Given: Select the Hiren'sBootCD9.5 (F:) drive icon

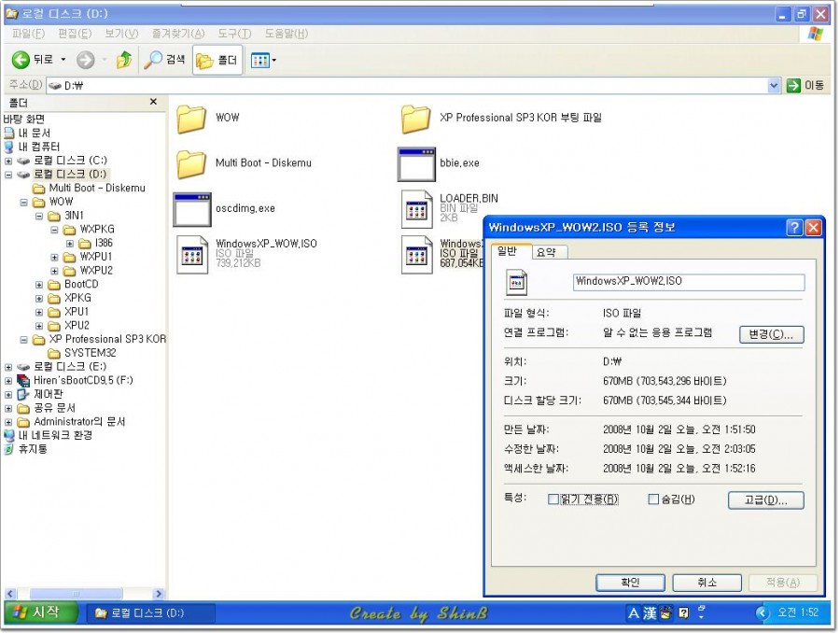Looking at the screenshot, I should pyautogui.click(x=23, y=381).
